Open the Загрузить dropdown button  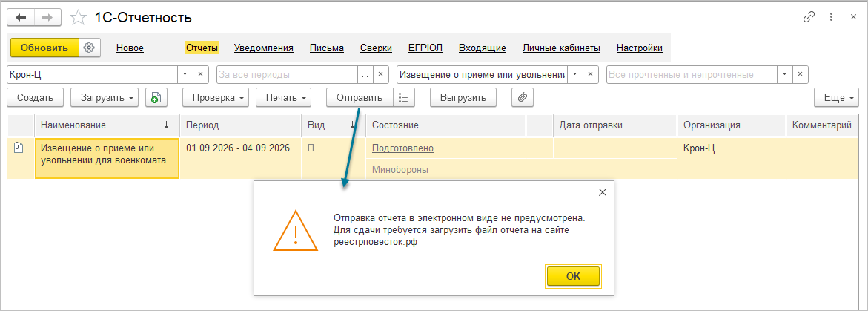coord(104,97)
